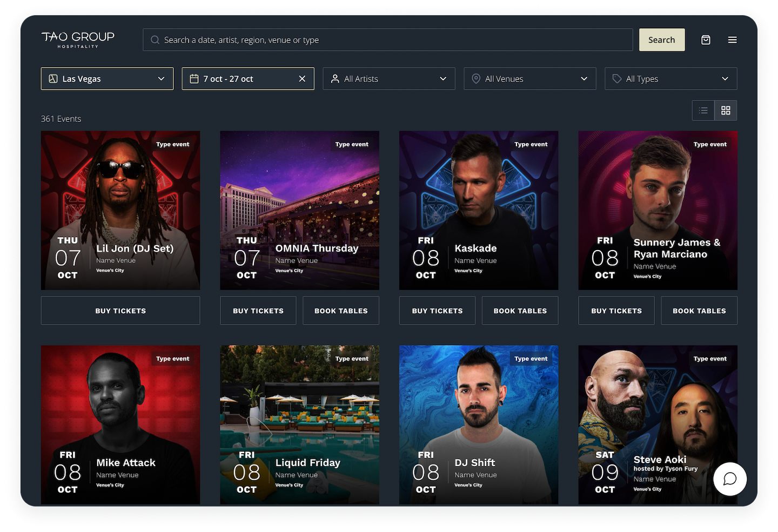Click the Type event tag on Steve Aoki card
This screenshot has width=778, height=532.
coord(710,359)
